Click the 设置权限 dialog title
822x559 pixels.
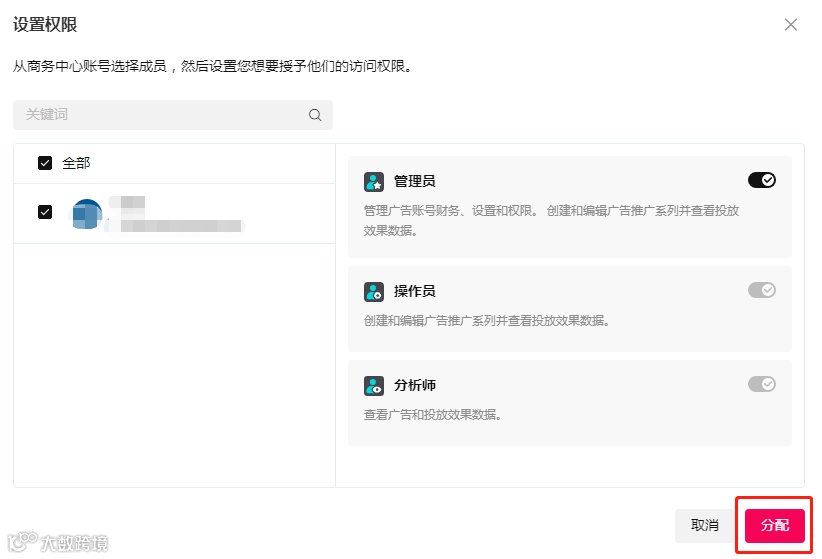point(45,25)
